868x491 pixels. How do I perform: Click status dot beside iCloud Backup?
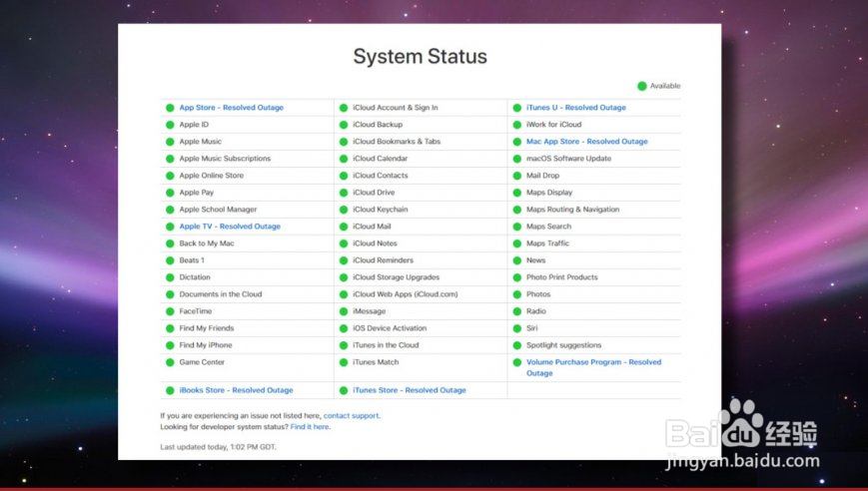pos(344,125)
